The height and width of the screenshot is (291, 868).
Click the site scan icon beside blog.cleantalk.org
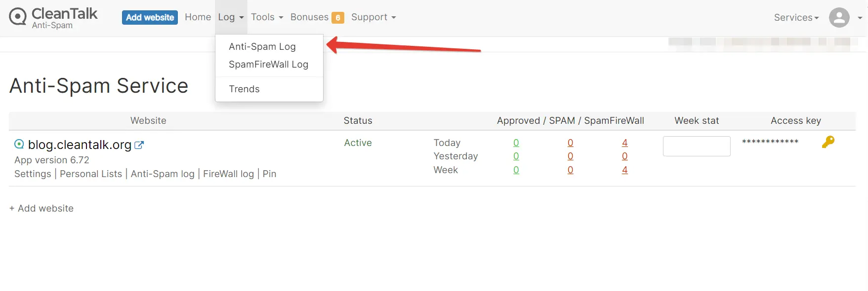[x=19, y=144]
